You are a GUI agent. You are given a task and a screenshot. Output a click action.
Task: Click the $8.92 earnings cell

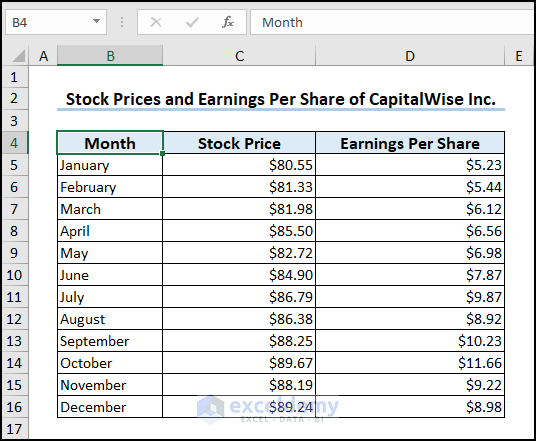pyautogui.click(x=410, y=319)
